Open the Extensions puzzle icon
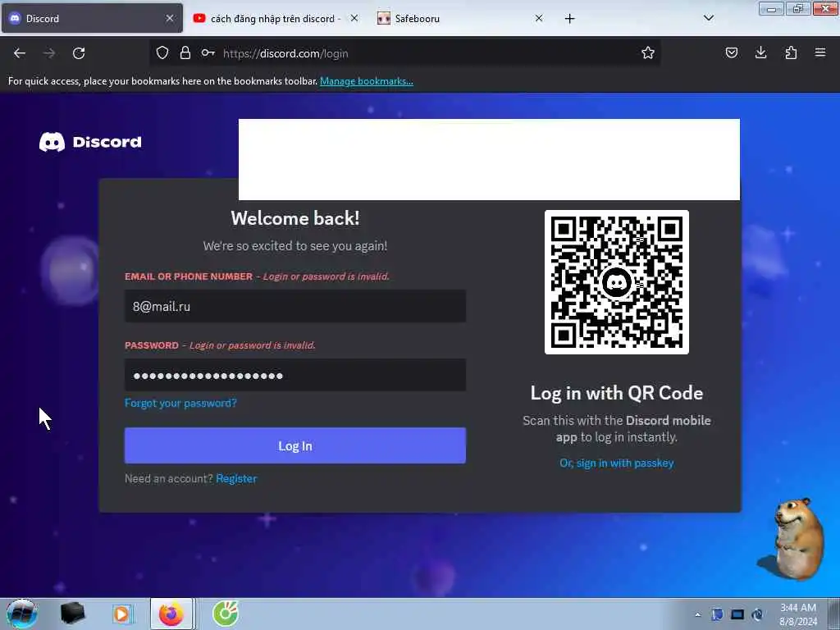Image resolution: width=840 pixels, height=630 pixels. 791,53
